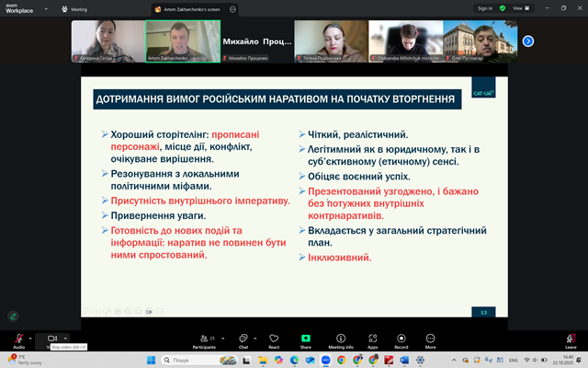Select Artemi Zakharchenko's video thumbnail
The image size is (588, 368).
coord(183,40)
